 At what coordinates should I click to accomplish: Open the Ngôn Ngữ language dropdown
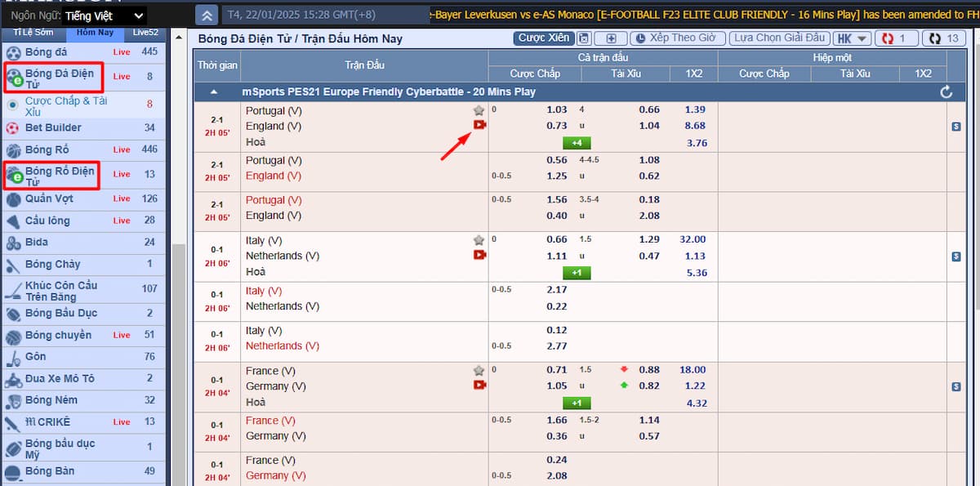pyautogui.click(x=104, y=16)
